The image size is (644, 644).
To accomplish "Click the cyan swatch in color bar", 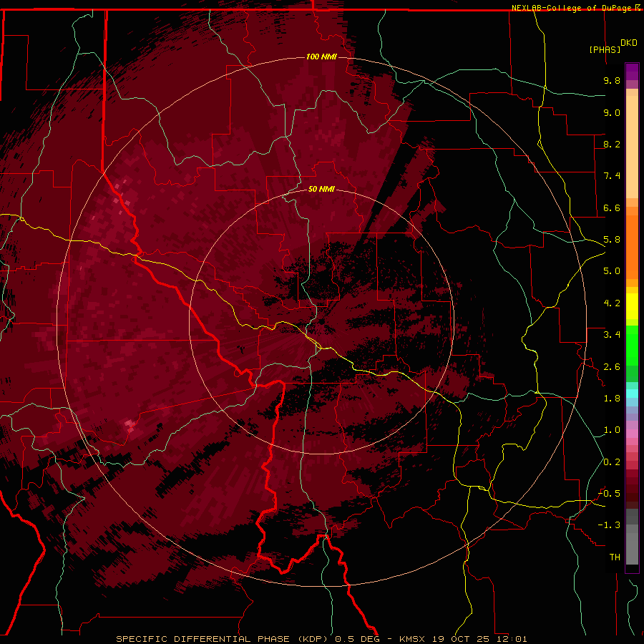I will coord(632,394).
